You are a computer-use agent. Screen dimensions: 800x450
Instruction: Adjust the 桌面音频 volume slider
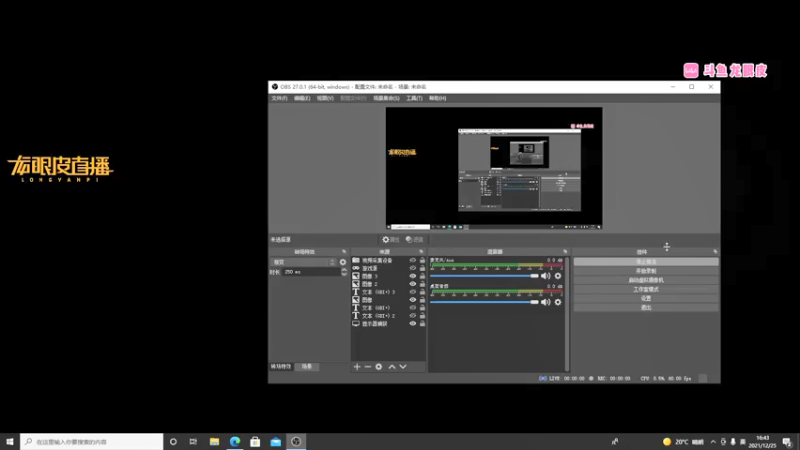point(484,302)
